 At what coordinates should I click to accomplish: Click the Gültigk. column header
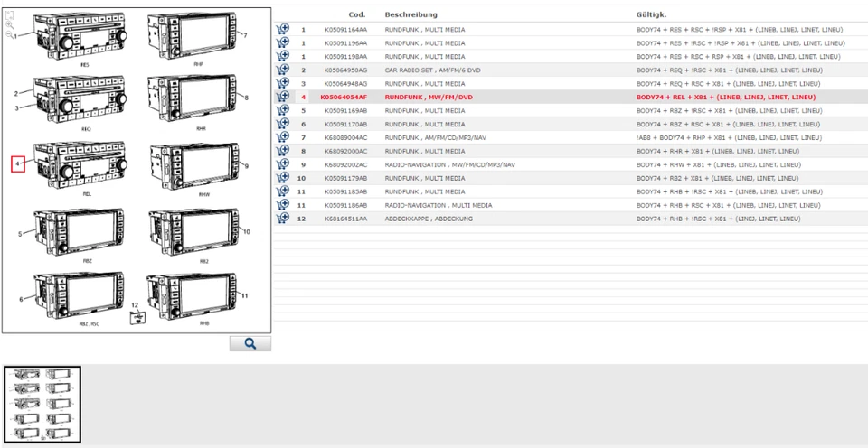[651, 14]
